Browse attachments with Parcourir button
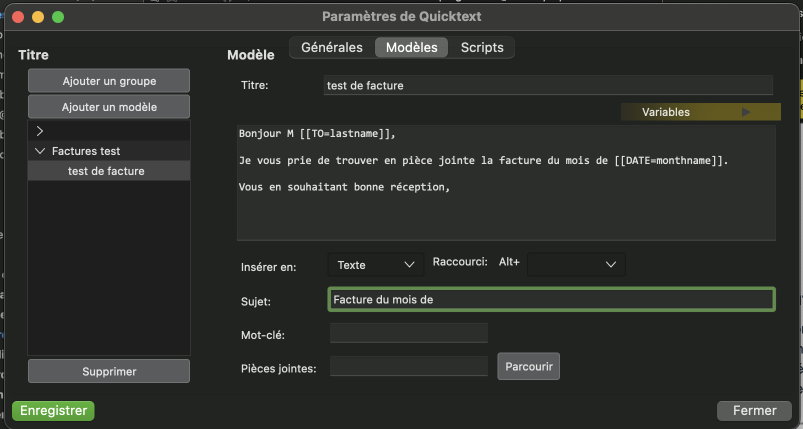 (528, 366)
